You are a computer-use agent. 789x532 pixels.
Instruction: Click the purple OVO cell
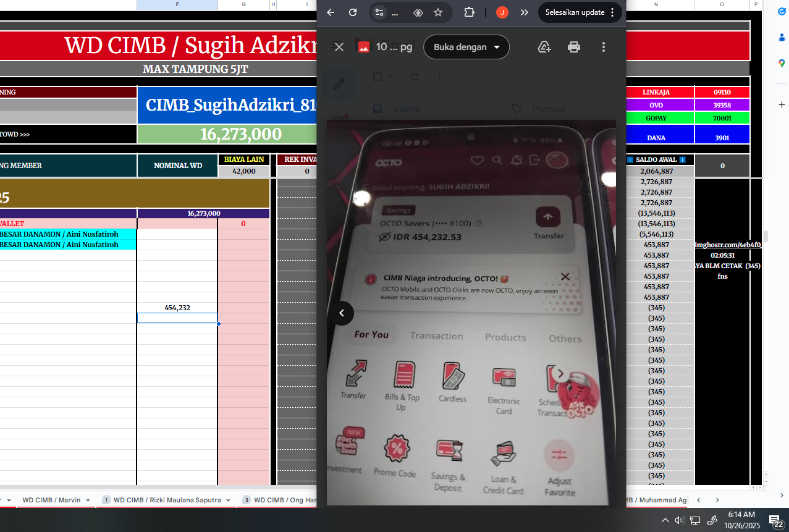pyautogui.click(x=660, y=105)
